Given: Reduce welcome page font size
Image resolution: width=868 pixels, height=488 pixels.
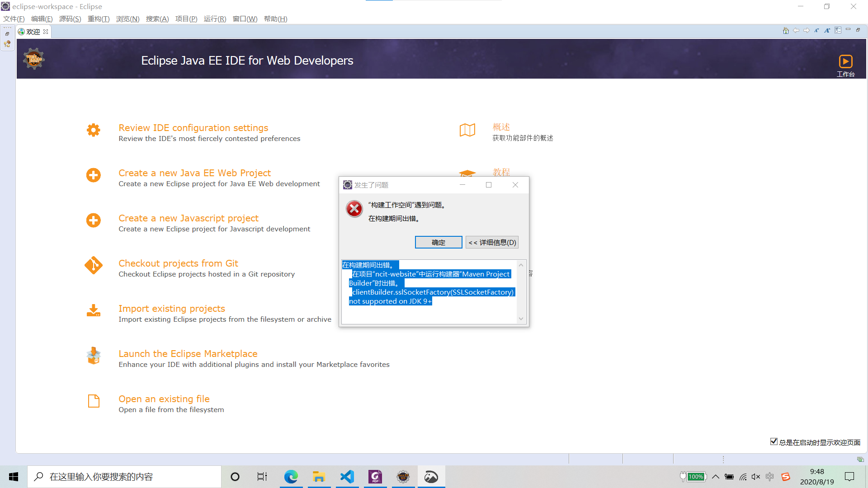Looking at the screenshot, I should (817, 31).
